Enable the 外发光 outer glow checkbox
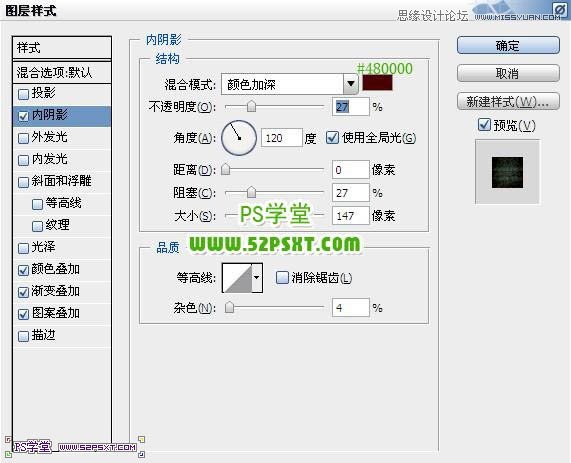Screen dimensions: 571x463 pos(23,138)
